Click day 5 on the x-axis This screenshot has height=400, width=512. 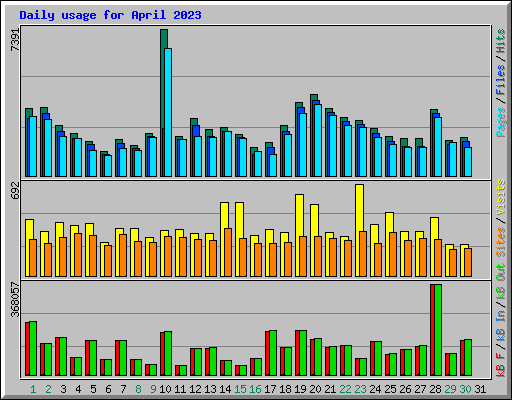click(x=93, y=389)
